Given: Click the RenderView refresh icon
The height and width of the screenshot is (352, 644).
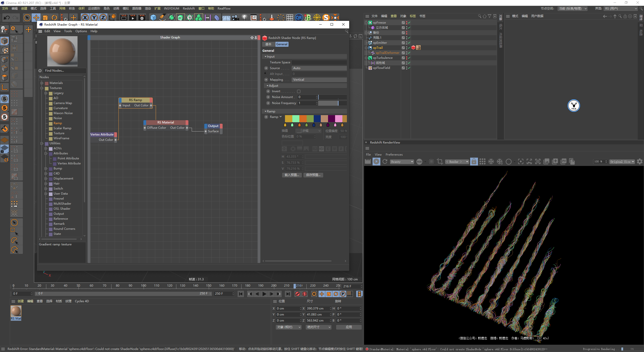Looking at the screenshot, I should click(385, 162).
